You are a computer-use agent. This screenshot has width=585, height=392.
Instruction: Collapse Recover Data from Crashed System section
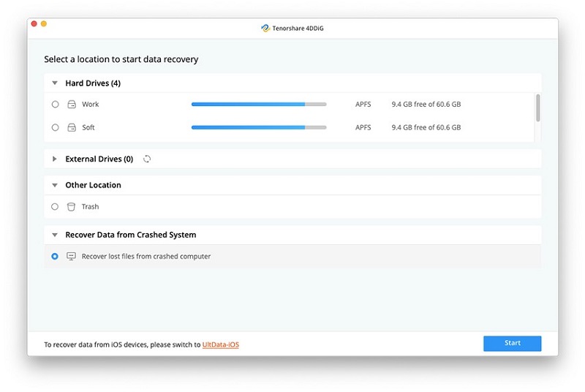click(x=55, y=235)
